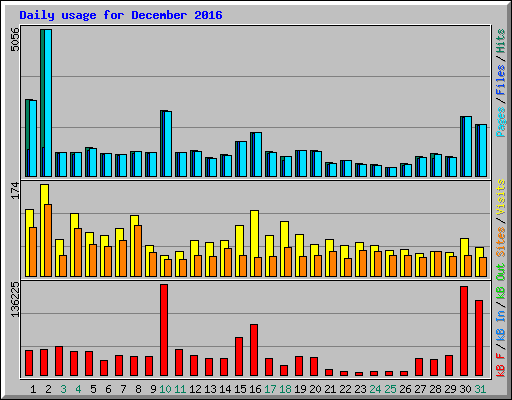512x400 pixels.
Task: Click the 'Sites' legend label
Action: [501, 242]
